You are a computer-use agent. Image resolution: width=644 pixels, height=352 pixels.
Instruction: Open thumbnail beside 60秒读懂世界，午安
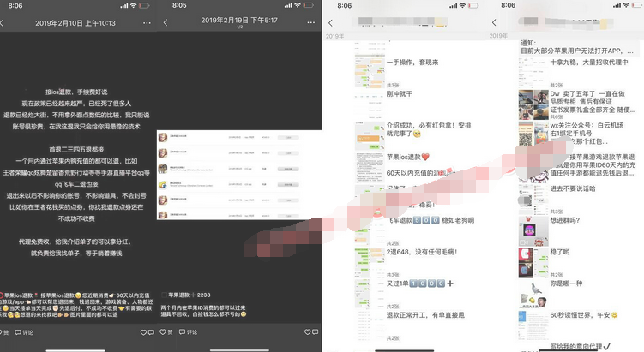[533, 325]
